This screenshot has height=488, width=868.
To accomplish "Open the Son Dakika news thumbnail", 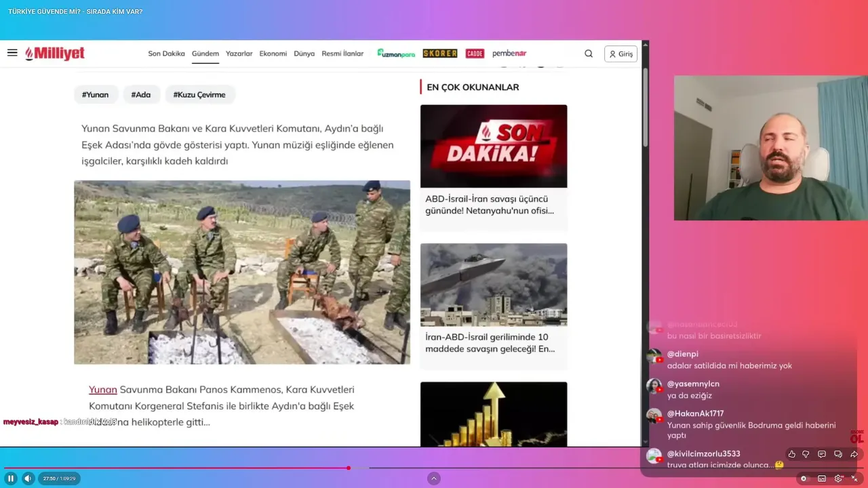I will [x=494, y=146].
